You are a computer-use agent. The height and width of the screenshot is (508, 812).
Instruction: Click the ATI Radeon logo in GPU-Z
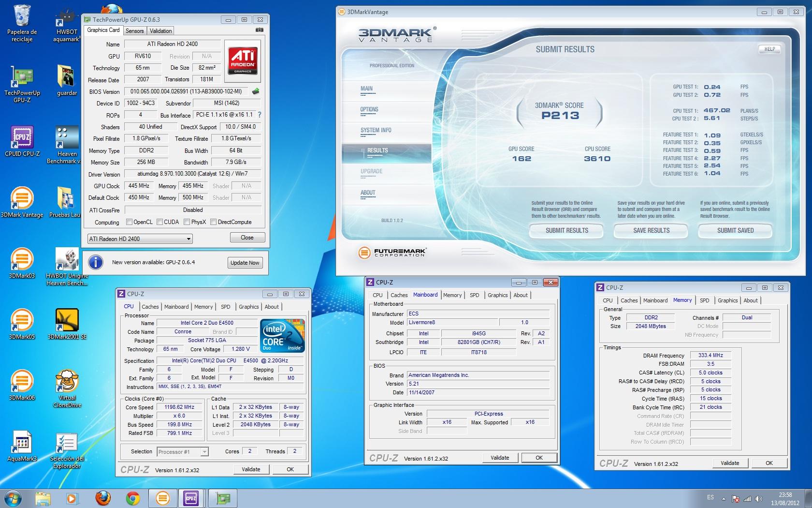point(243,60)
